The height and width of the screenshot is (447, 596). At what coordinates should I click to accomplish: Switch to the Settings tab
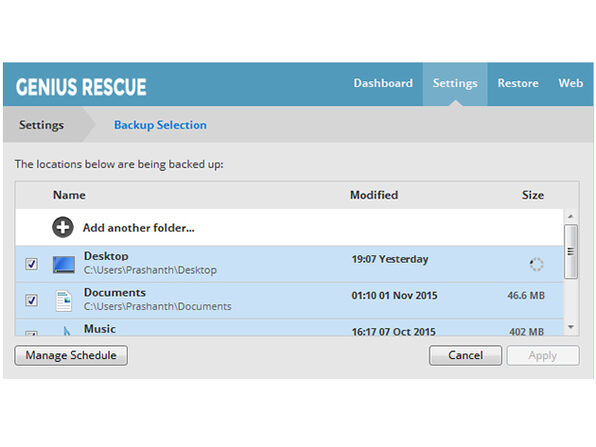coord(455,84)
